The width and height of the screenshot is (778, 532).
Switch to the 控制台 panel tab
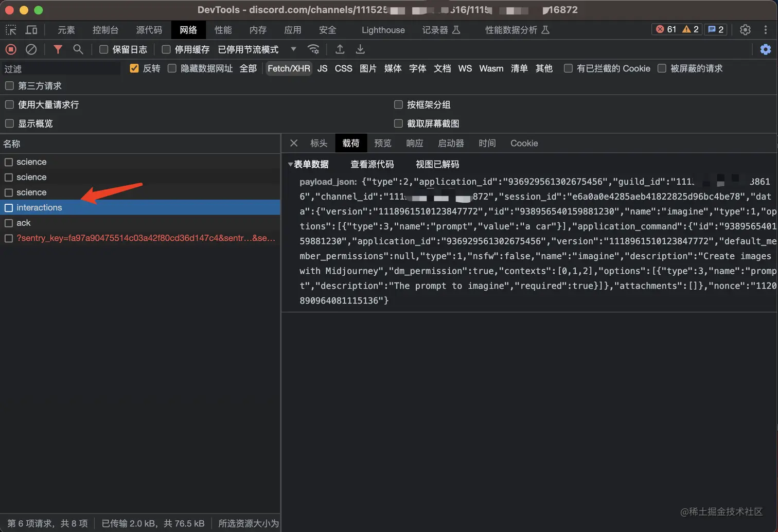point(105,30)
